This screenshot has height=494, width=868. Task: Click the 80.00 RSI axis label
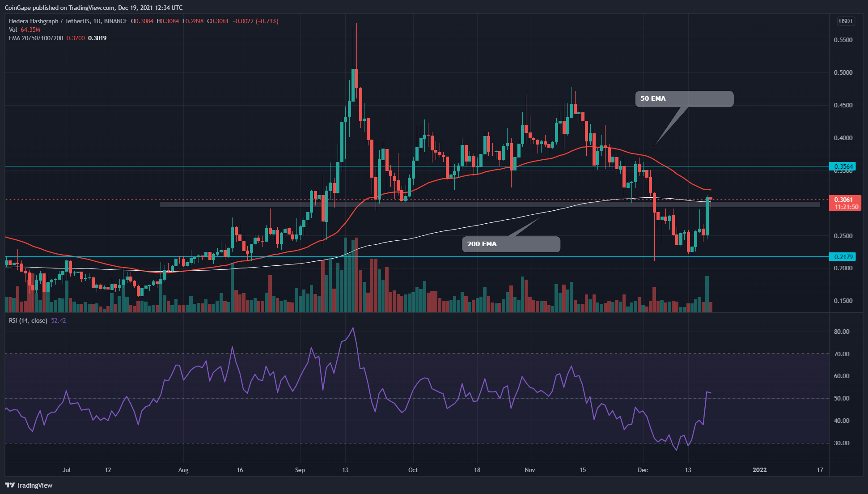842,332
